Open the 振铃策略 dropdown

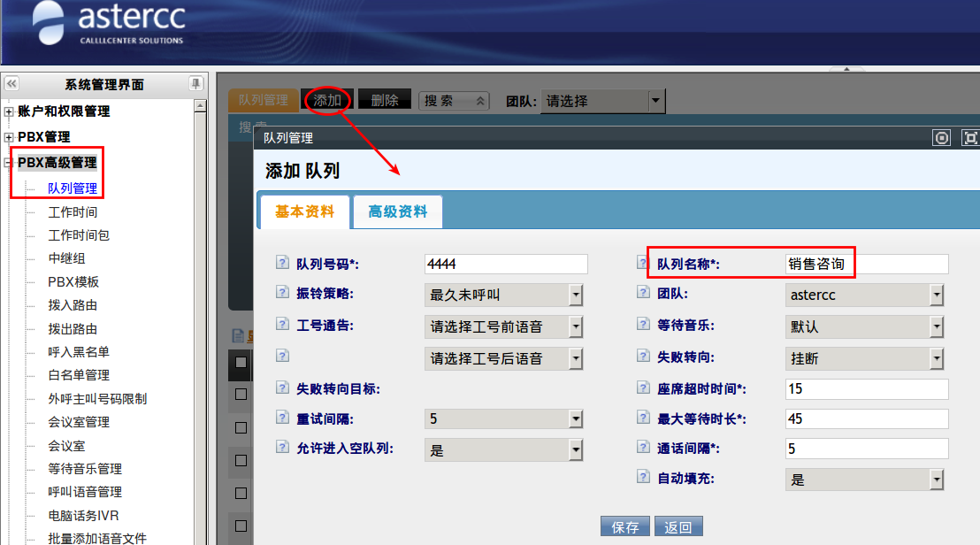tap(575, 295)
